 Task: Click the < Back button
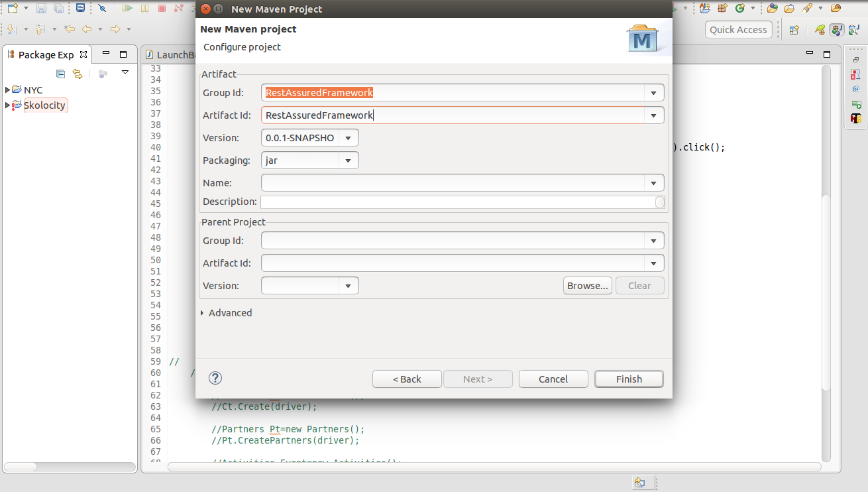coord(407,379)
